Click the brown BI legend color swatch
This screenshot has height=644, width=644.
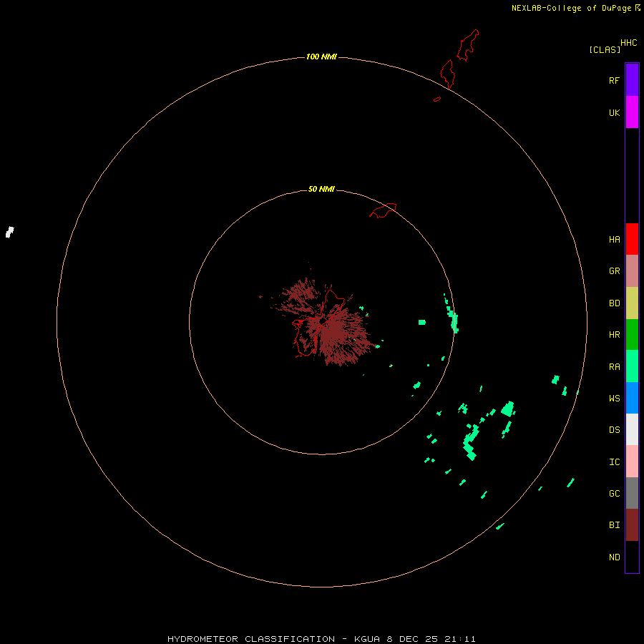click(x=632, y=525)
